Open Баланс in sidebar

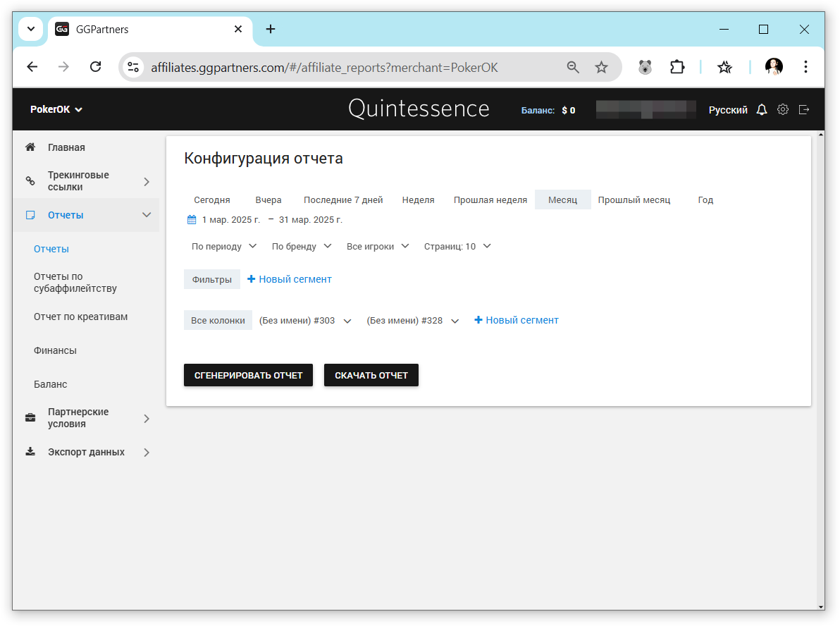click(50, 384)
